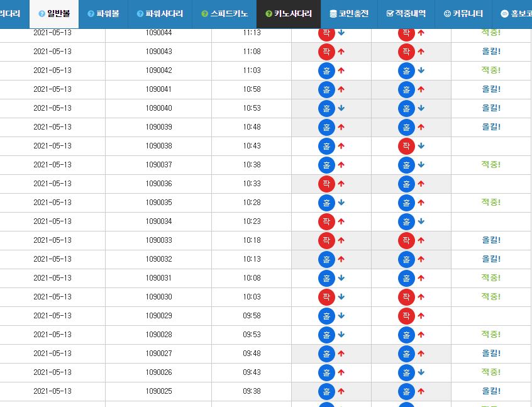Click the 적중! label in round 1090026
The width and height of the screenshot is (532, 407).
(491, 372)
